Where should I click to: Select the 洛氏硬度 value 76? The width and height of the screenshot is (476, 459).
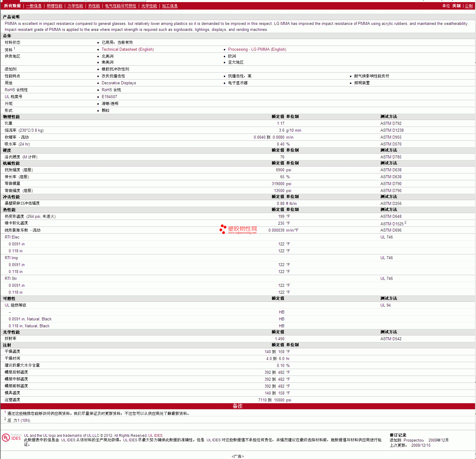(282, 157)
